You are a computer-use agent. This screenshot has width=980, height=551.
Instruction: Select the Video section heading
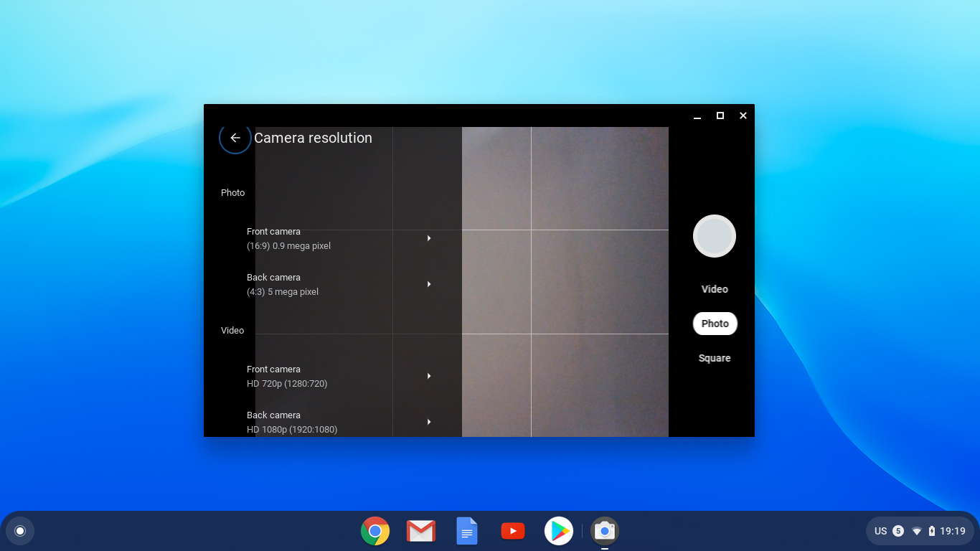(232, 331)
